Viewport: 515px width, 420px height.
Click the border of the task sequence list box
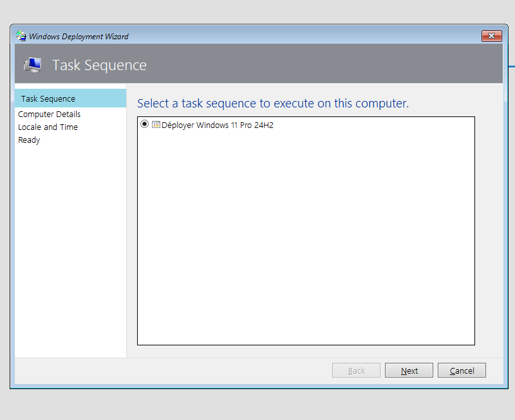(306, 116)
